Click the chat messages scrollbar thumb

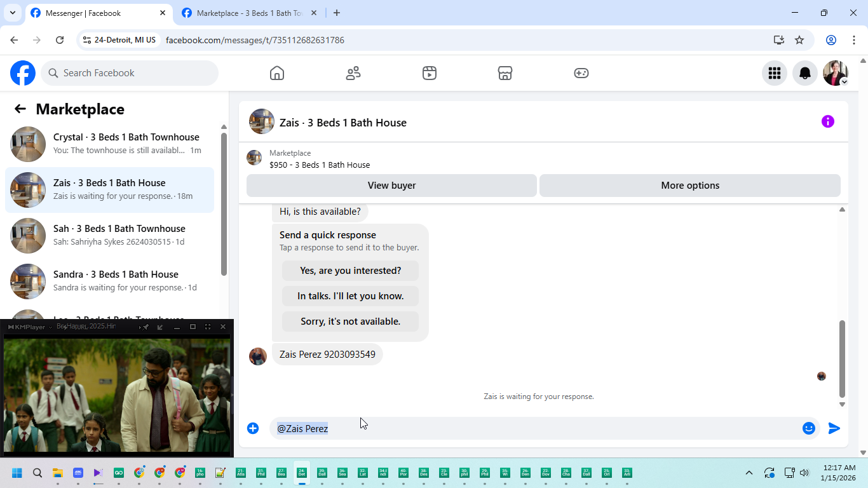[842, 359]
